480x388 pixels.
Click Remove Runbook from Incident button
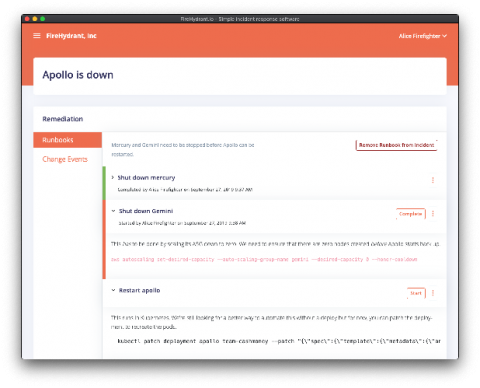(396, 145)
